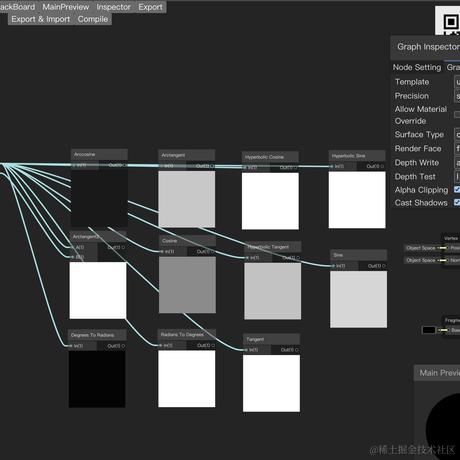Click the Tangent node Out port
The image size is (460, 460).
[297, 350]
